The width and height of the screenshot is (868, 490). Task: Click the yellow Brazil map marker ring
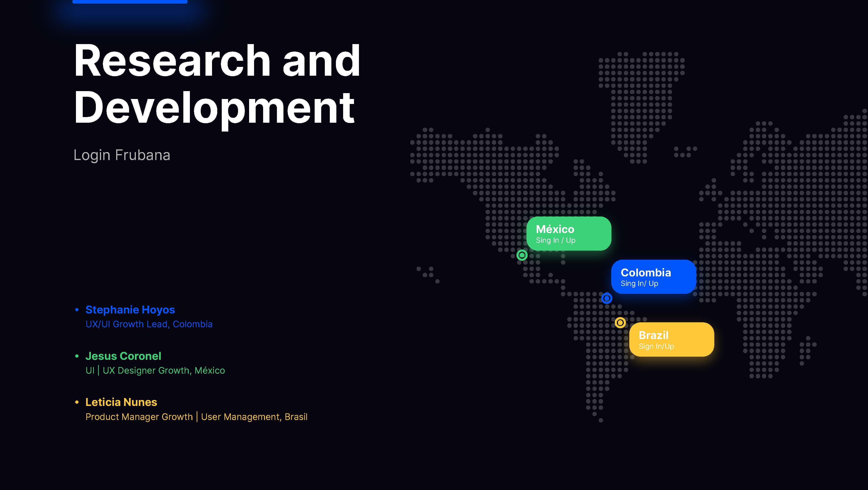point(620,323)
